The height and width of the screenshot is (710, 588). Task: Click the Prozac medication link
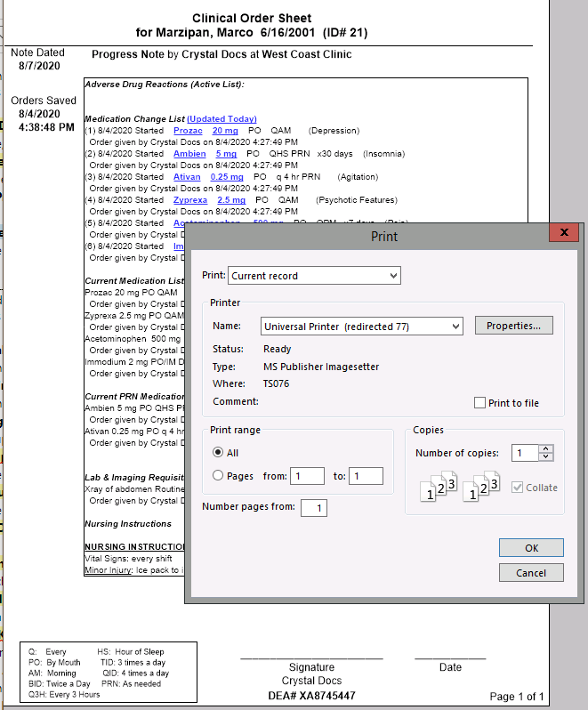(x=188, y=131)
